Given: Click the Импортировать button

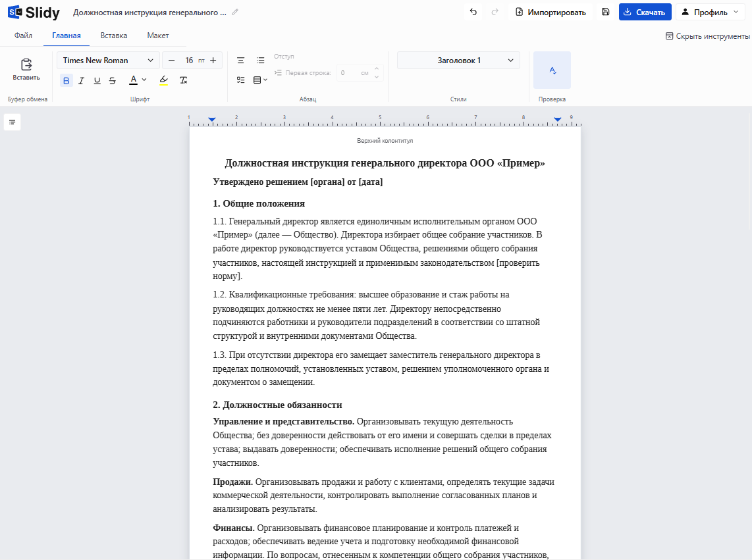Looking at the screenshot, I should coord(550,12).
